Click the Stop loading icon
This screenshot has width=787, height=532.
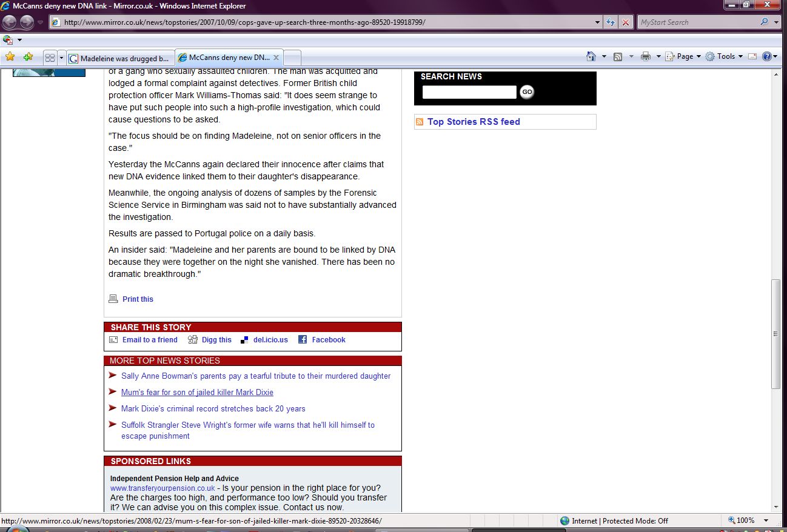[626, 22]
